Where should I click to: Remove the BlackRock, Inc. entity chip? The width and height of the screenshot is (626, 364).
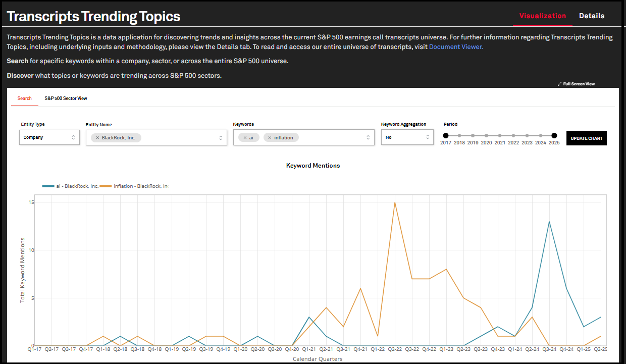click(x=97, y=137)
